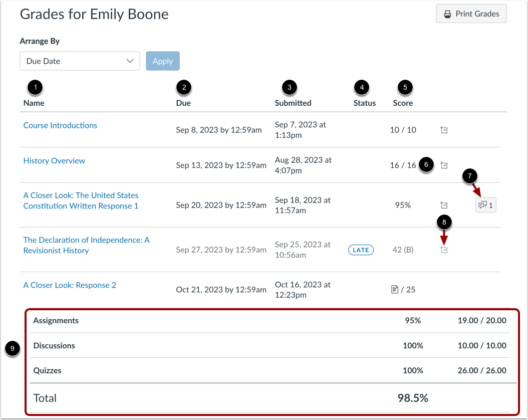Viewport: 528px width, 420px height.
Task: Click the Total grade 98.5%
Action: (413, 398)
